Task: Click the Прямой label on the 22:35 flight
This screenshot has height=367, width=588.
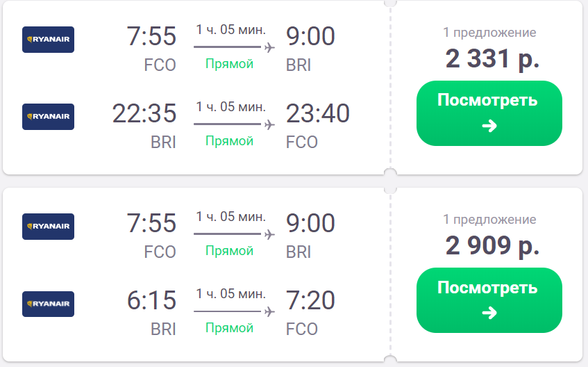Action: tap(229, 141)
